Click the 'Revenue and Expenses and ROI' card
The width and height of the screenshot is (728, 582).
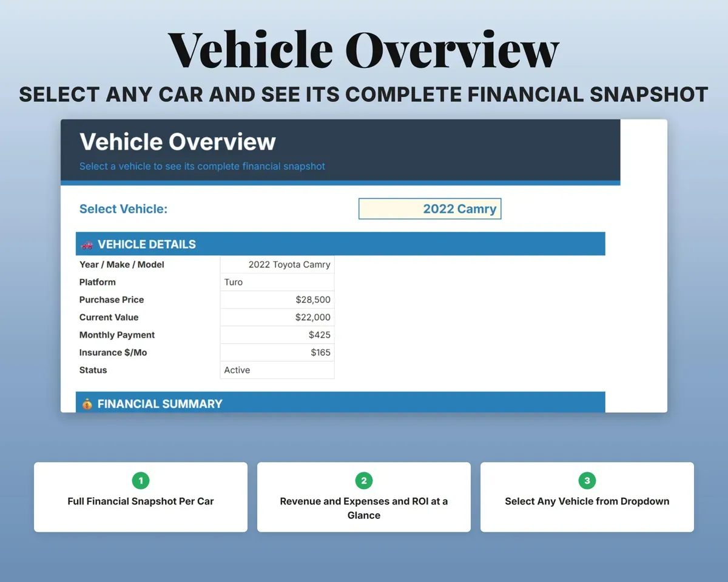(364, 497)
